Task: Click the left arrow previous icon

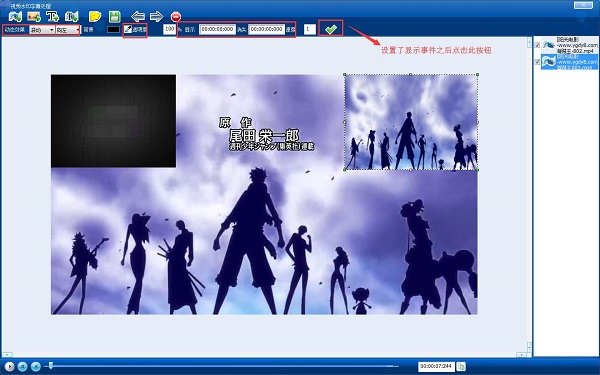Action: (138, 16)
